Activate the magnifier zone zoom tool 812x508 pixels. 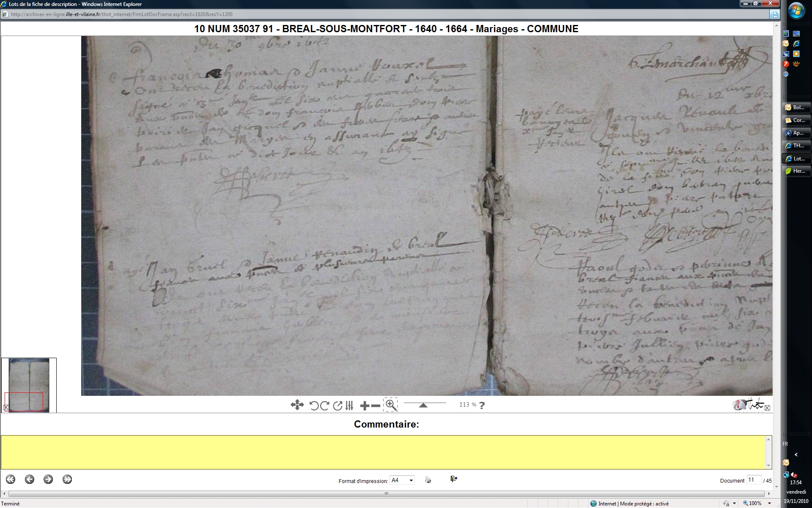coord(390,405)
